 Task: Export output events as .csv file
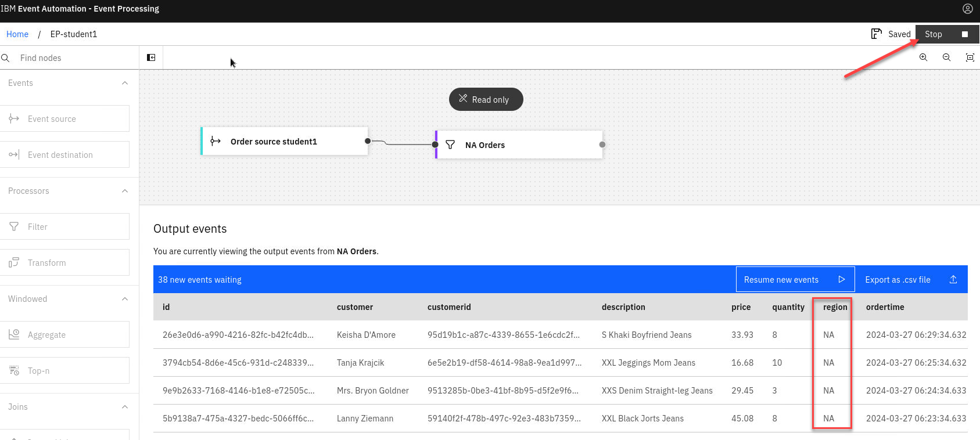tap(910, 280)
